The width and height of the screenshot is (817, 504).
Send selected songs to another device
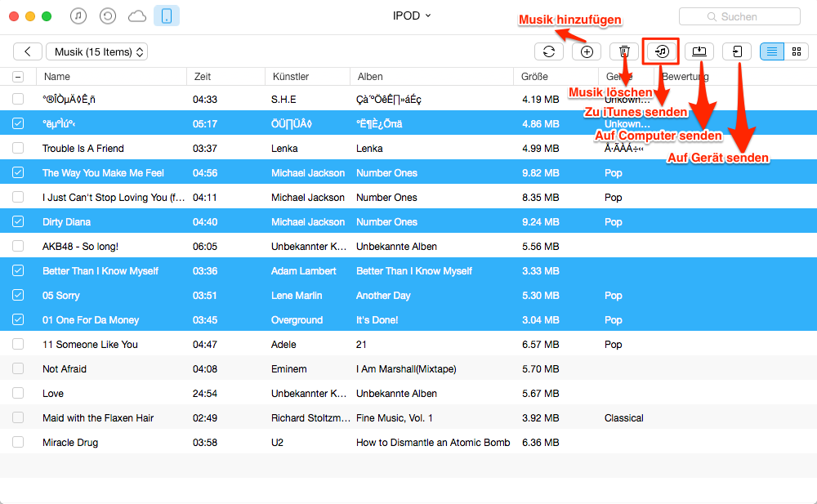point(737,51)
